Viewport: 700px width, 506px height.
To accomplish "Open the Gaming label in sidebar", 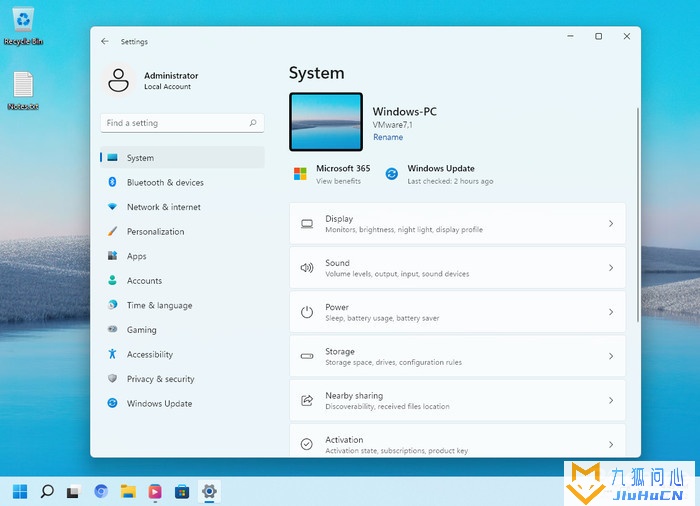I will coord(142,330).
